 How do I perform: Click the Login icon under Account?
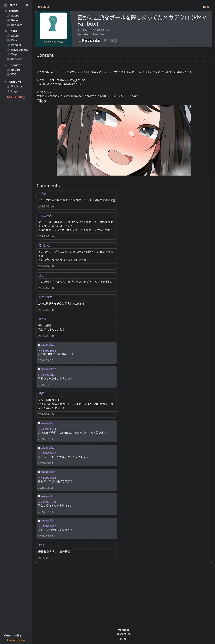pos(9,91)
